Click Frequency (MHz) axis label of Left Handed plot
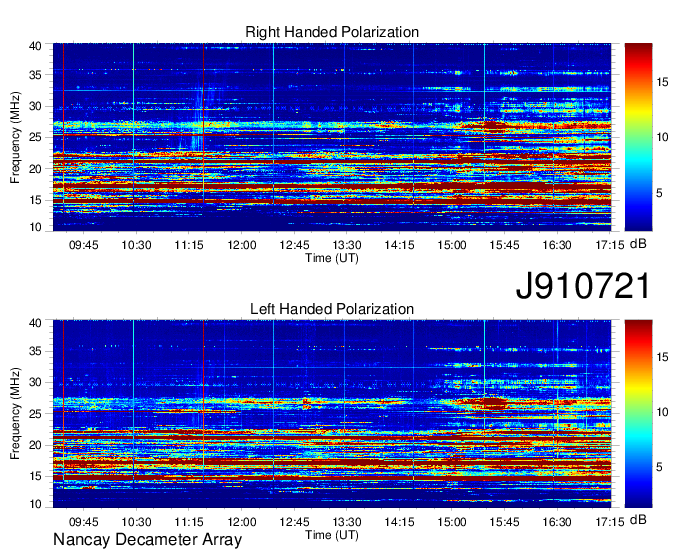 [15, 414]
